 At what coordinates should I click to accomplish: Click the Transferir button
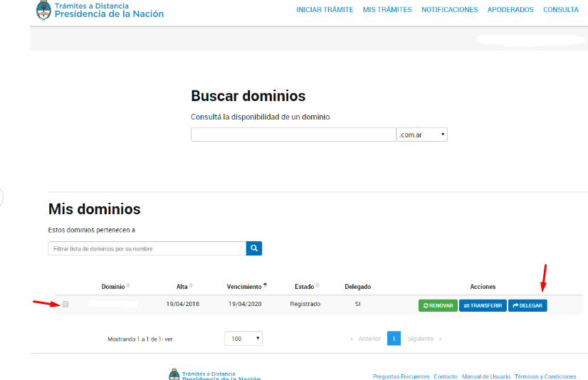[483, 305]
